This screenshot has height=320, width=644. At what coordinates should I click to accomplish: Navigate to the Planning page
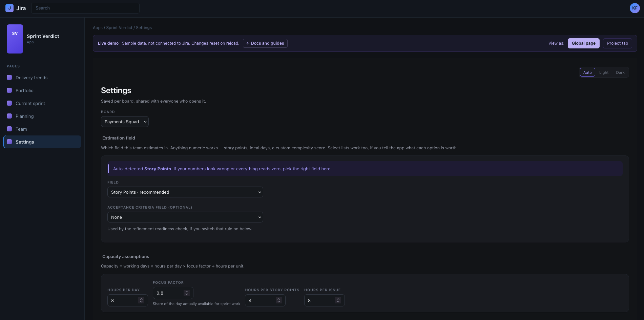click(x=42, y=116)
